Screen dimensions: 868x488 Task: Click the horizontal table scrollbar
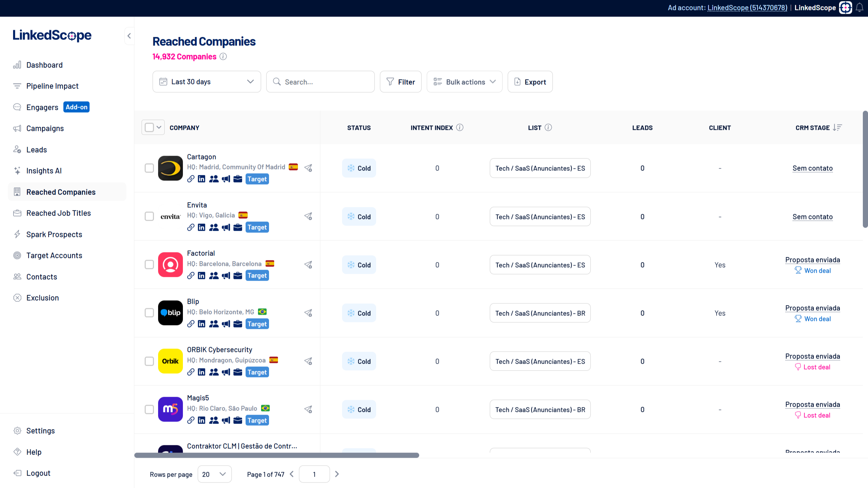click(x=277, y=455)
